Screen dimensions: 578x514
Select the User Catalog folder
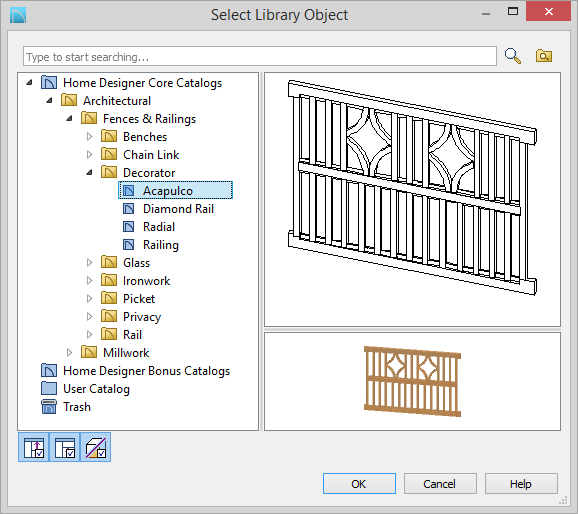coord(96,389)
